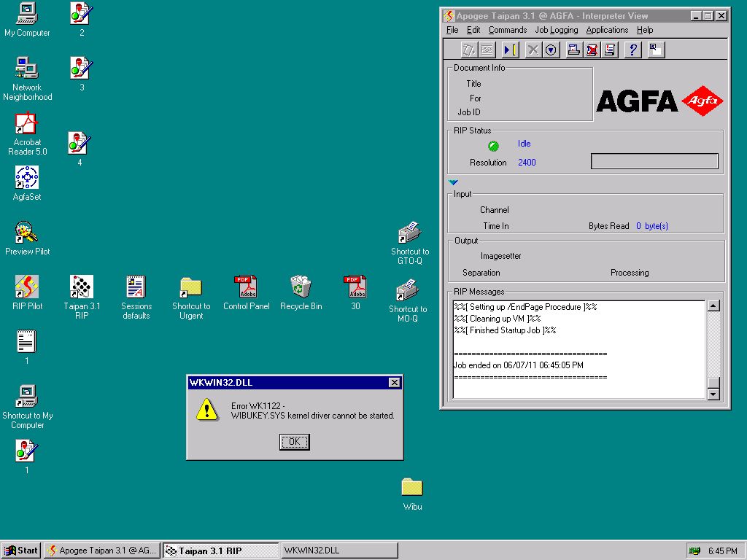Open the Windows Start menu
The image size is (747, 560).
(x=21, y=551)
